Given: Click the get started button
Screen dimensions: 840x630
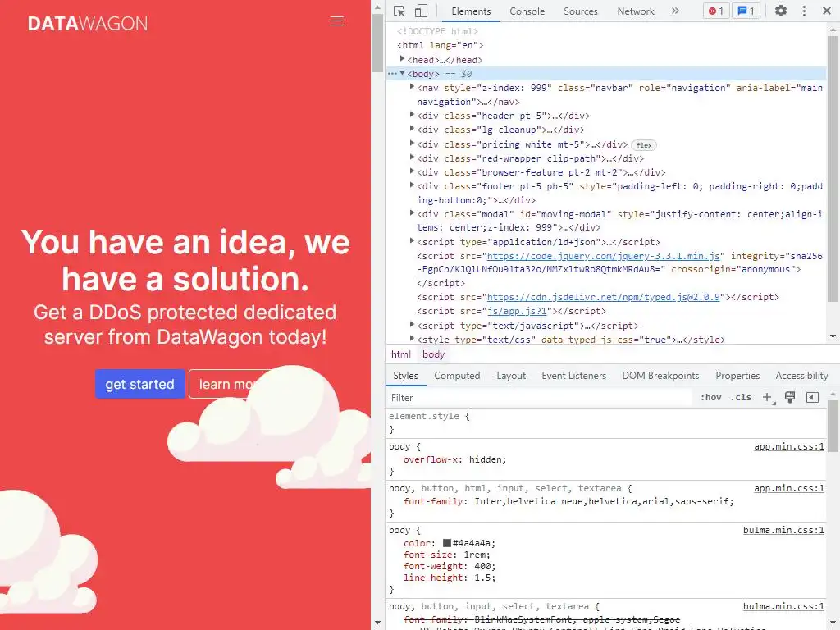Looking at the screenshot, I should pyautogui.click(x=139, y=384).
